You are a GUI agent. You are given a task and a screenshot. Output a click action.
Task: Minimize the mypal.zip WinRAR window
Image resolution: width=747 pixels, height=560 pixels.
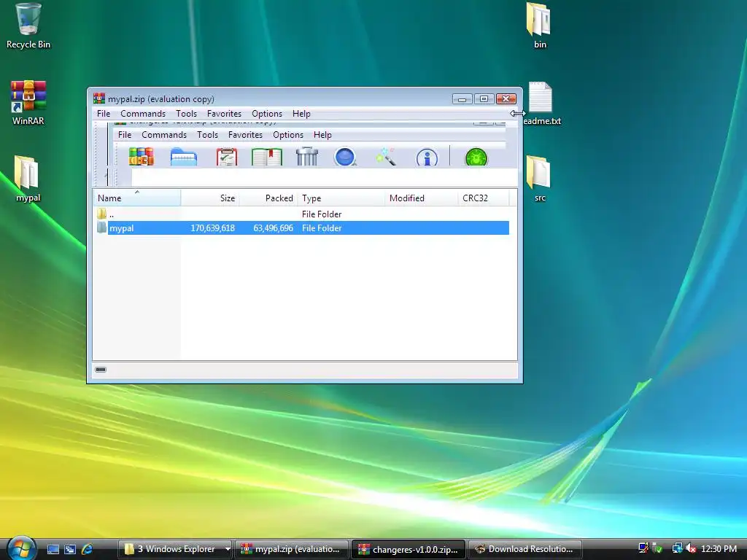pyautogui.click(x=462, y=98)
